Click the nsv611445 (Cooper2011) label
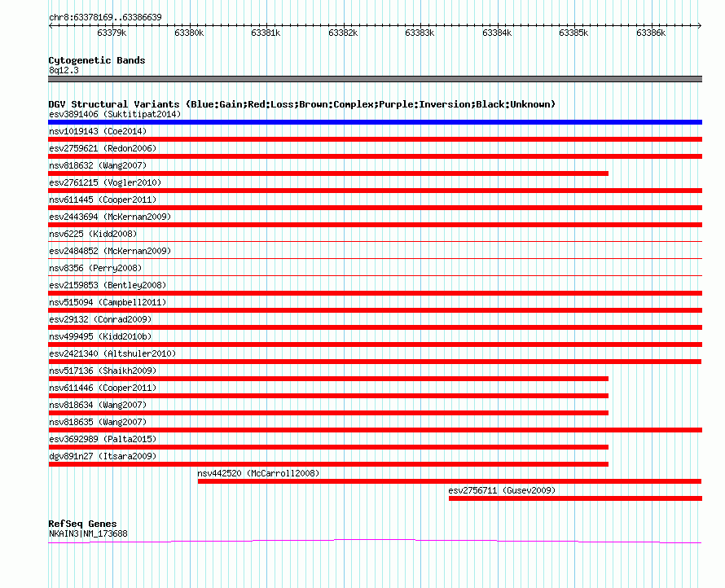This screenshot has height=588, width=725. [103, 200]
